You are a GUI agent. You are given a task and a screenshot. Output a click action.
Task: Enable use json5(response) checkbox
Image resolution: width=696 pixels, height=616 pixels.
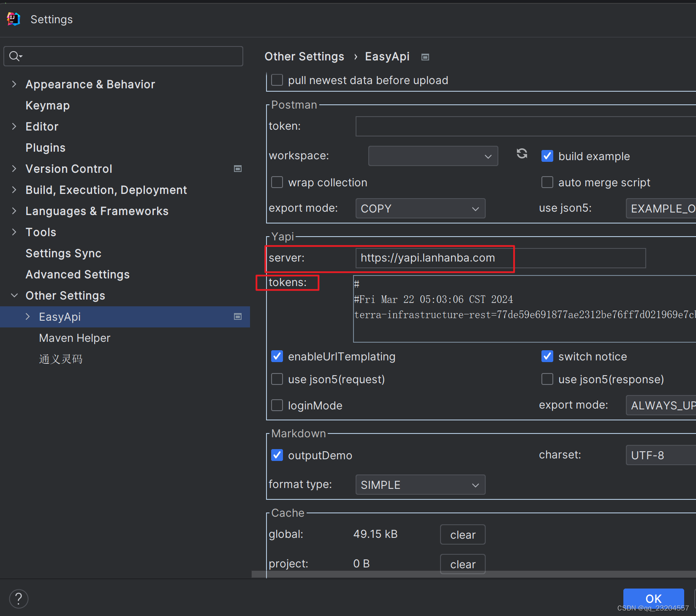(x=547, y=379)
